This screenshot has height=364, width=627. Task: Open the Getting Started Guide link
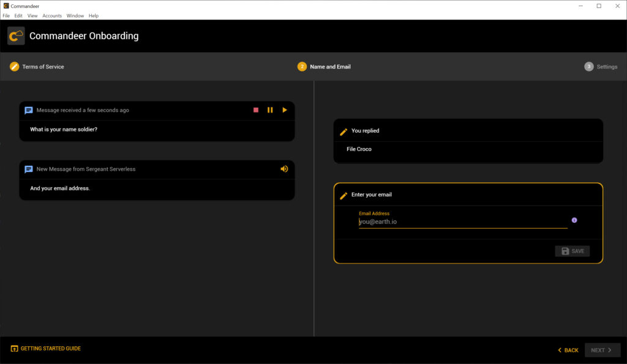[x=45, y=349]
